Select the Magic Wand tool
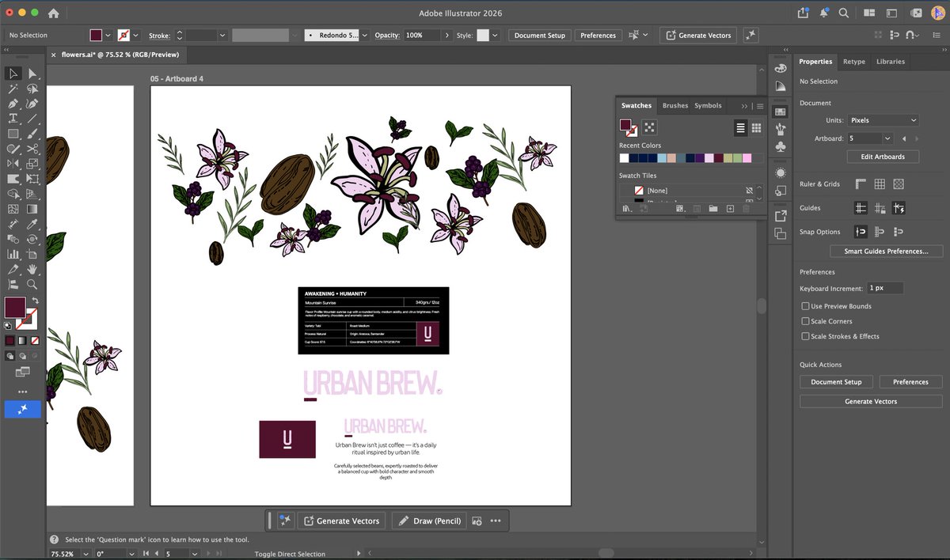This screenshot has height=560, width=950. (13, 89)
